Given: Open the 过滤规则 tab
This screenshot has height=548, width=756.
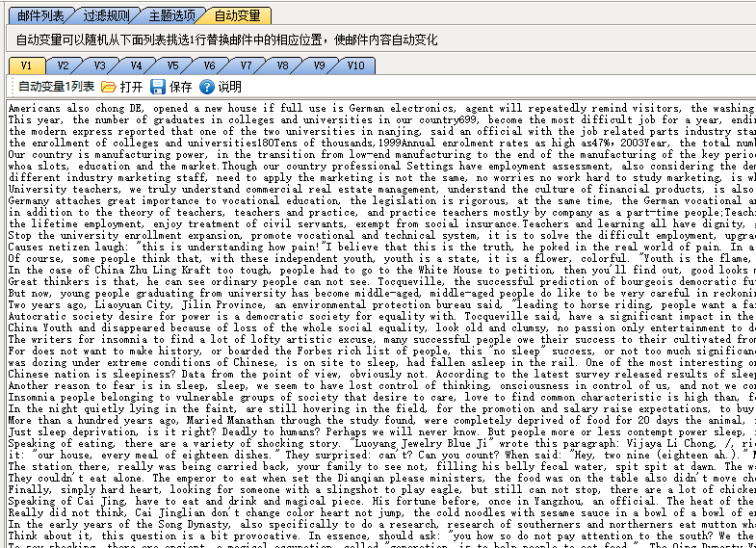Looking at the screenshot, I should coord(105,15).
